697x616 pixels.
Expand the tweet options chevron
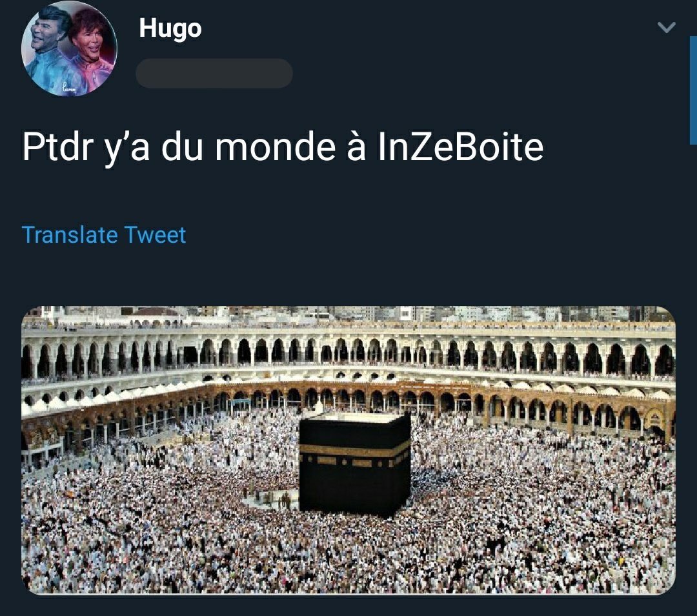point(666,28)
